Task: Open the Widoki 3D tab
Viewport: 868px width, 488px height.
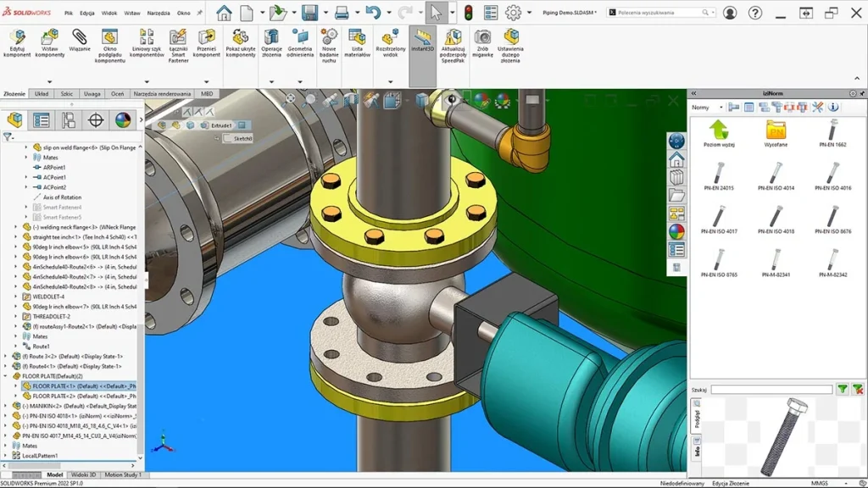Action: coord(84,474)
